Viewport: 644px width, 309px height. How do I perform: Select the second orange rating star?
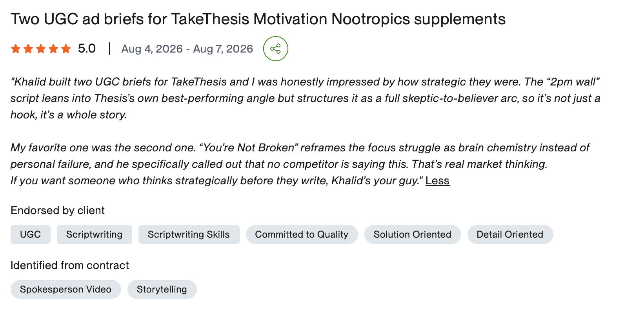pyautogui.click(x=28, y=49)
